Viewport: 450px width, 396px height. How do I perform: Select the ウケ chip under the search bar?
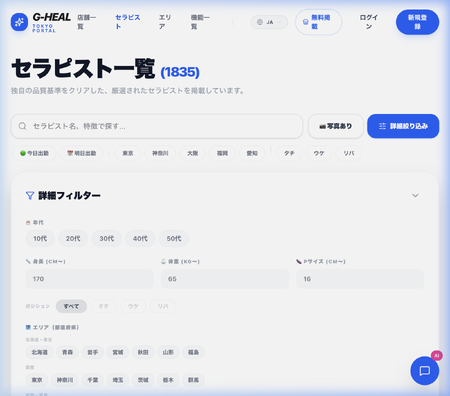tap(319, 153)
